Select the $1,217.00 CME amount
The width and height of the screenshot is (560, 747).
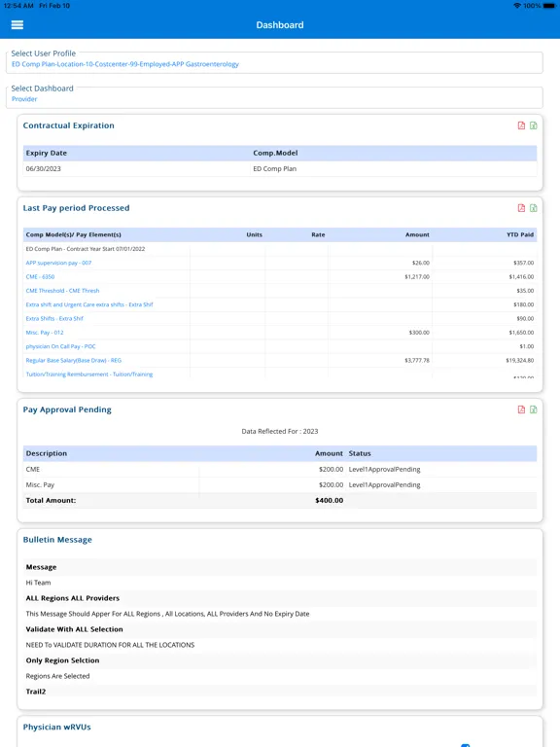point(417,276)
